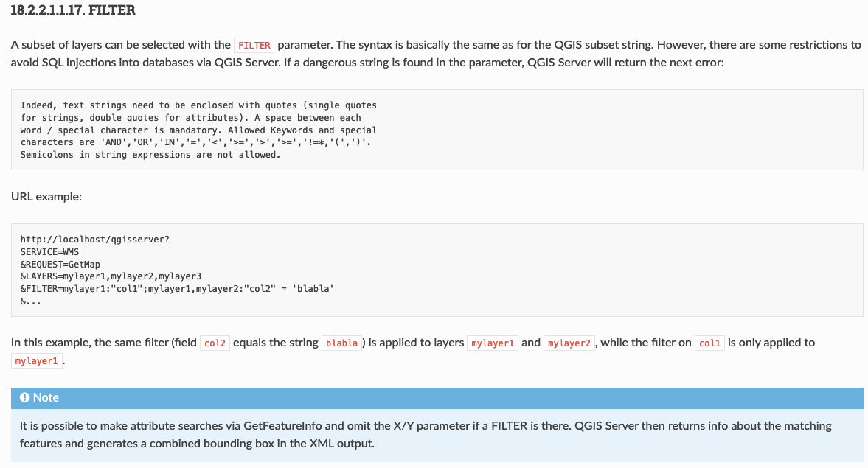Click the "Semicolons in string expressions" line
This screenshot has height=468, width=868.
(x=150, y=154)
